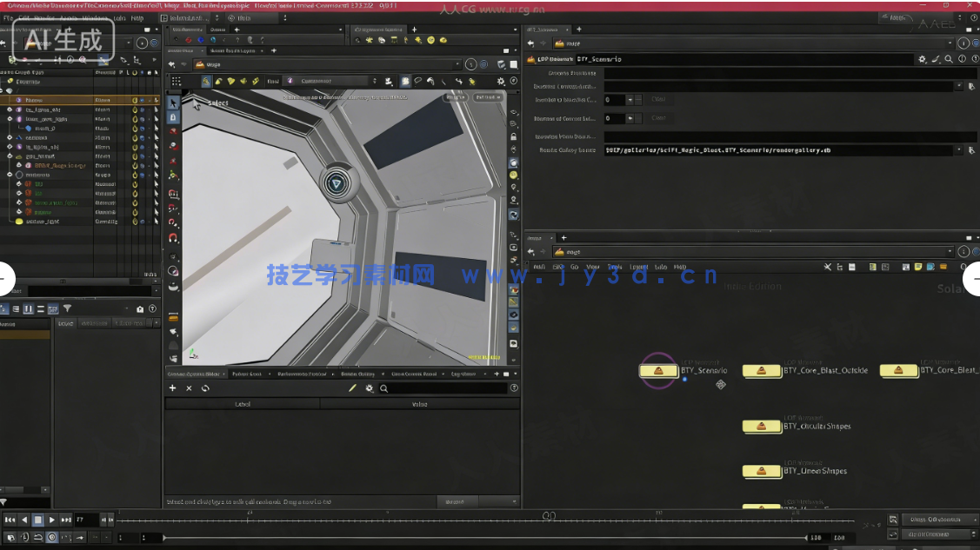980x550 pixels.
Task: Add a new tab in the network editor pane
Action: coord(563,237)
